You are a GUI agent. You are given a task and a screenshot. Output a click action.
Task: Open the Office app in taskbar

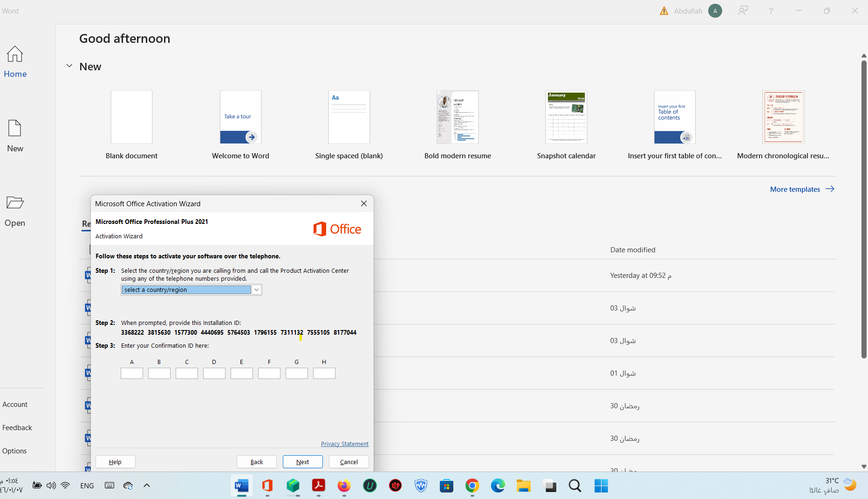(267, 486)
